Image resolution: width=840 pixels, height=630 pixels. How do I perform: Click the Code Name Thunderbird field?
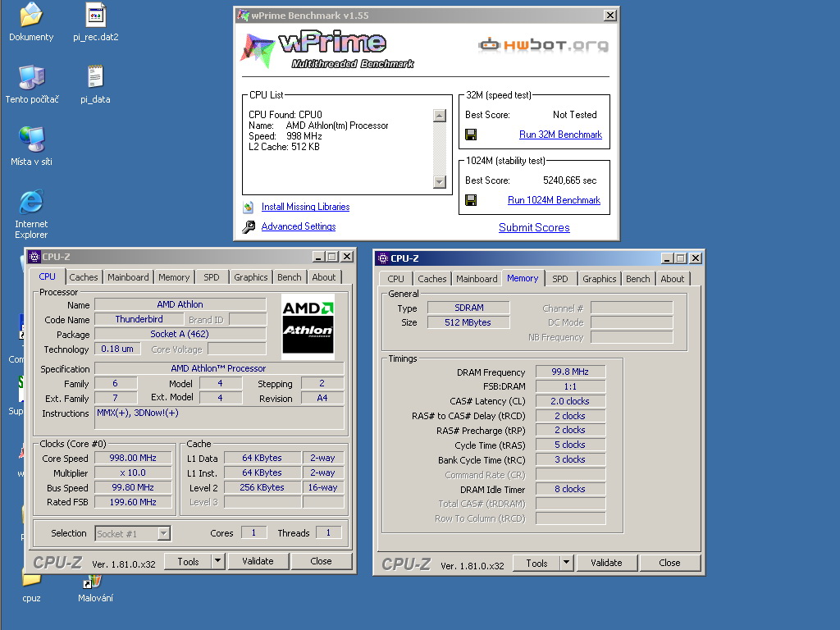pyautogui.click(x=139, y=319)
